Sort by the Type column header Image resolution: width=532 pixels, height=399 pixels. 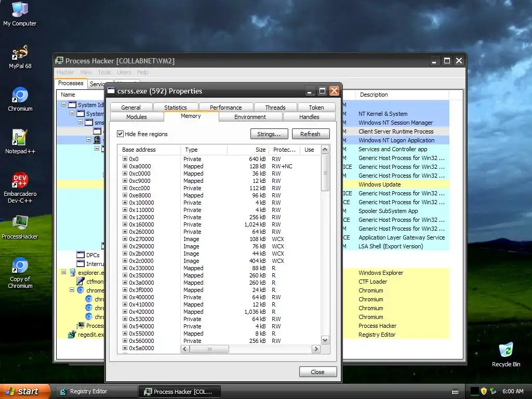pos(204,150)
